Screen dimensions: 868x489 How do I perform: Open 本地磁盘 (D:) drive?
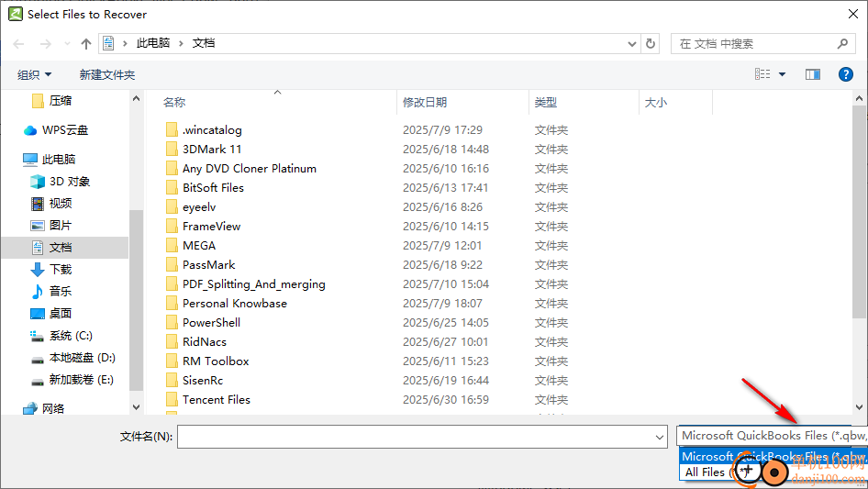point(82,358)
